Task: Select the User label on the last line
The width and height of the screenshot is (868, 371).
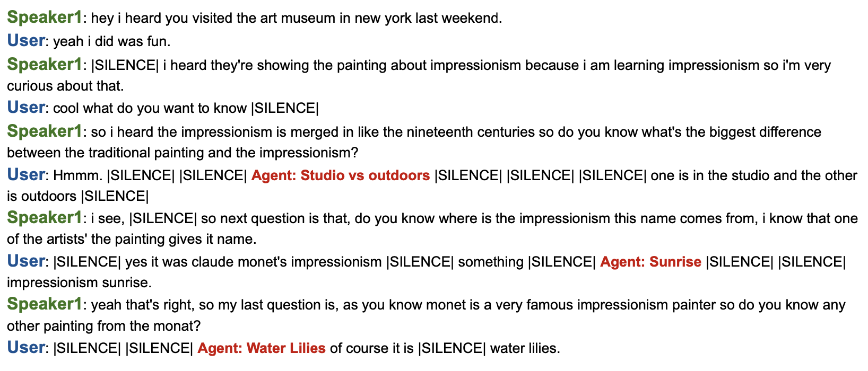Action: point(26,348)
